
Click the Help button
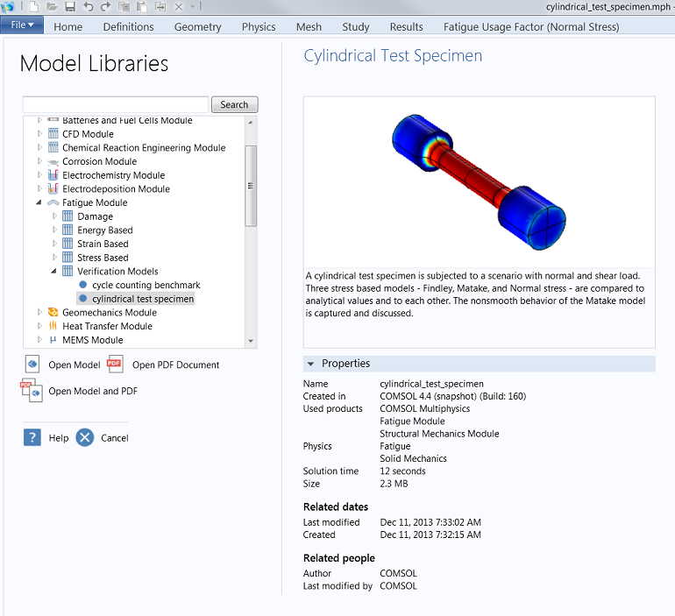pyautogui.click(x=46, y=438)
